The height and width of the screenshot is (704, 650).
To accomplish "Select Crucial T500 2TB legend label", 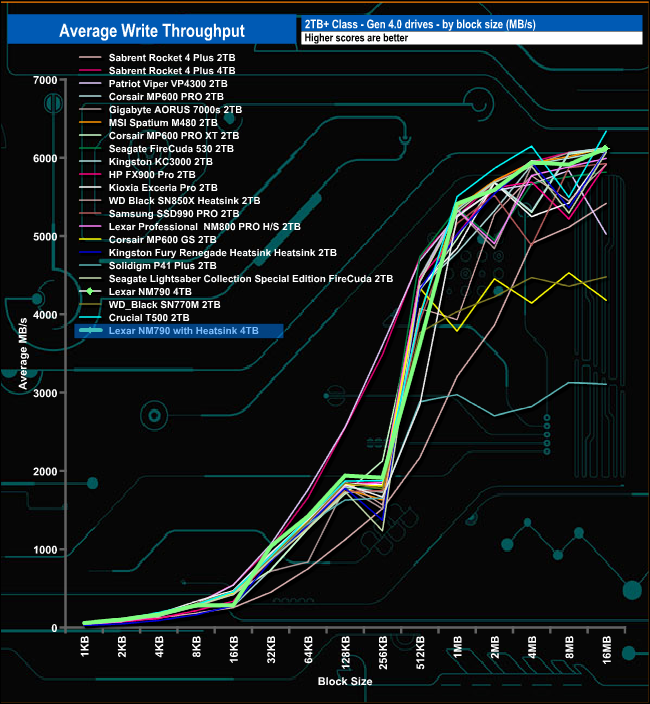I will [149, 318].
